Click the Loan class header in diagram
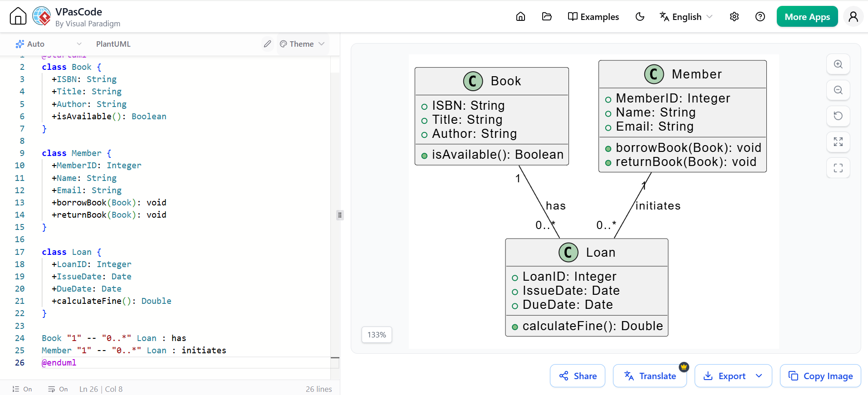868x395 pixels. pyautogui.click(x=587, y=252)
